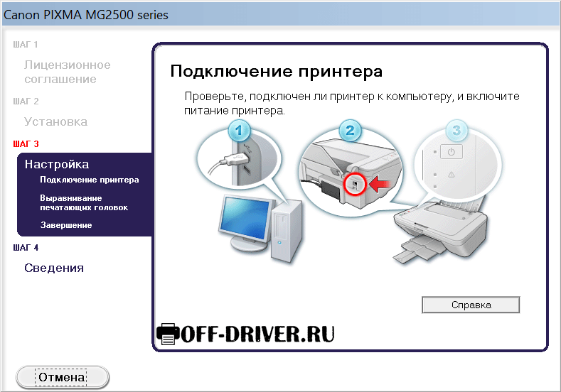Choose the Подключение принтера sub-step
This screenshot has height=392, width=561.
(90, 180)
